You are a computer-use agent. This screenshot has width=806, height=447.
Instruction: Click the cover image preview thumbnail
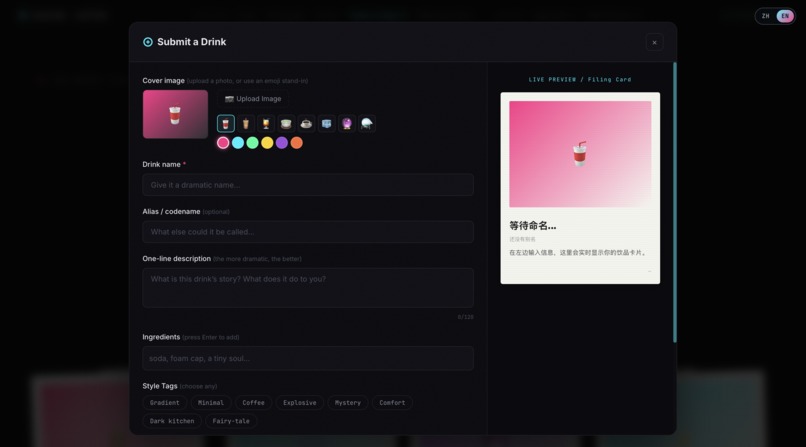click(x=175, y=114)
